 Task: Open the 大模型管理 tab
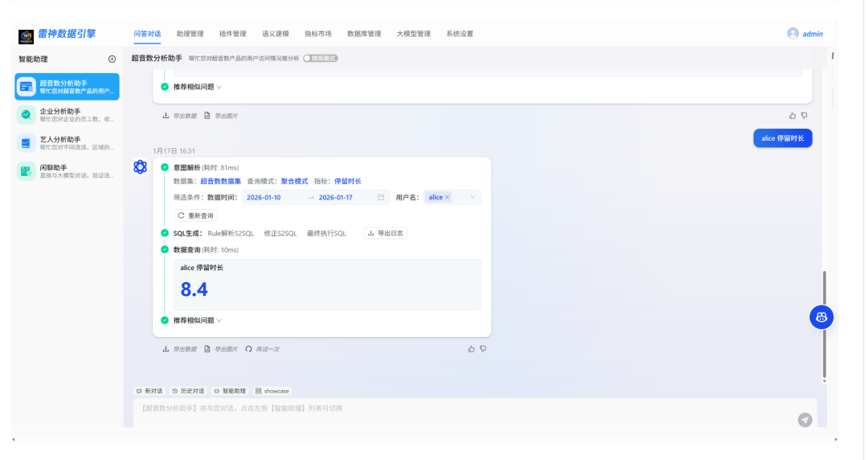click(414, 34)
